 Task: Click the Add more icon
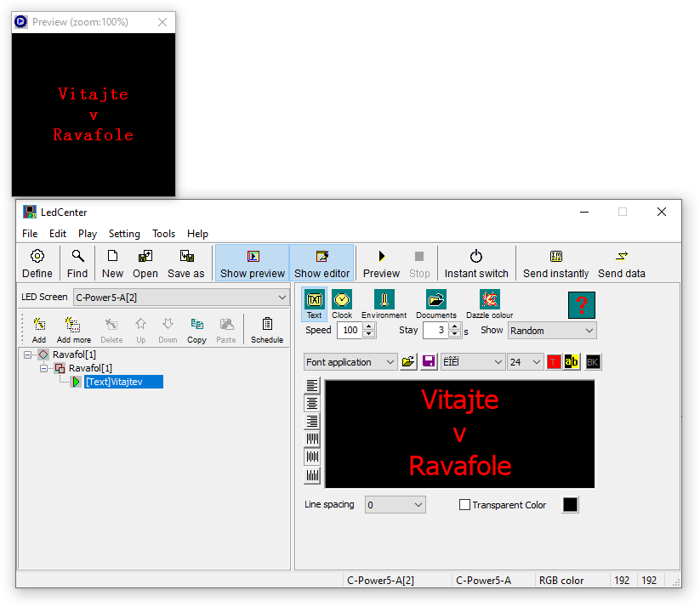coord(74,330)
